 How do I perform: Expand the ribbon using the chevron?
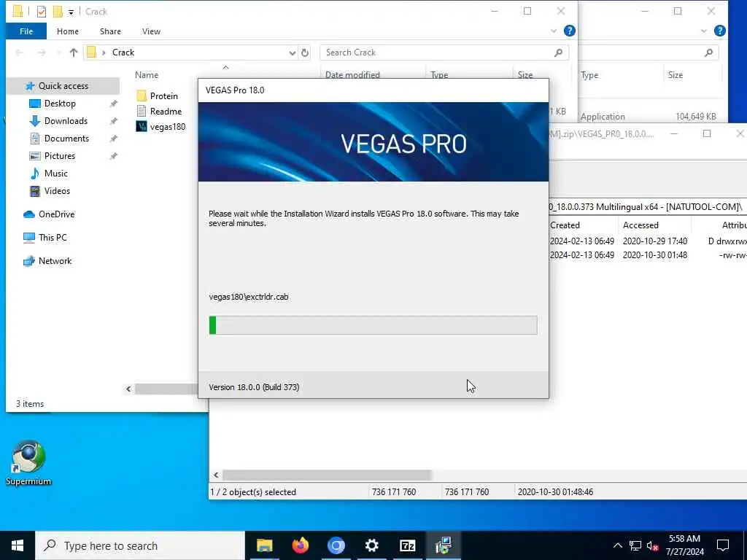point(553,31)
